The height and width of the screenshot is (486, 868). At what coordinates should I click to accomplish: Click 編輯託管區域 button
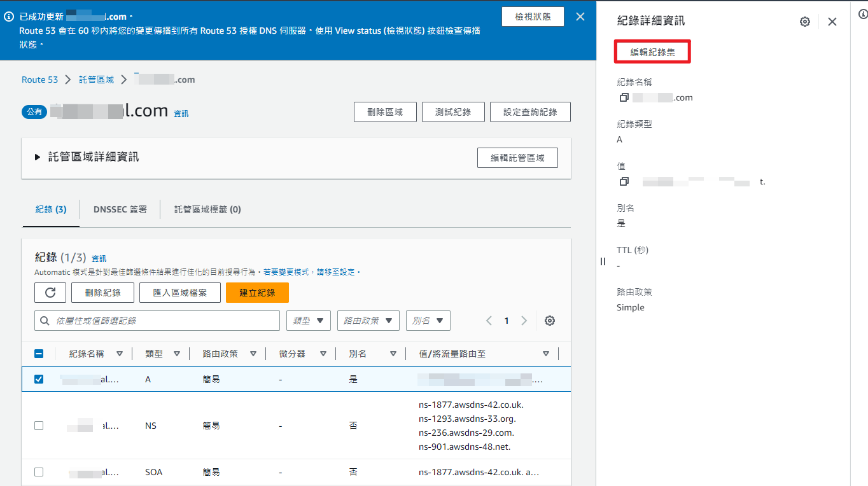pos(517,158)
